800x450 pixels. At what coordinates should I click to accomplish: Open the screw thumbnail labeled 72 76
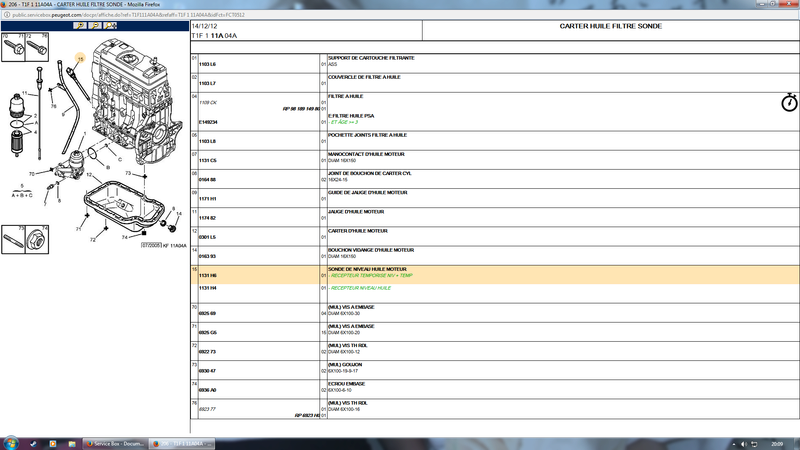tap(37, 47)
